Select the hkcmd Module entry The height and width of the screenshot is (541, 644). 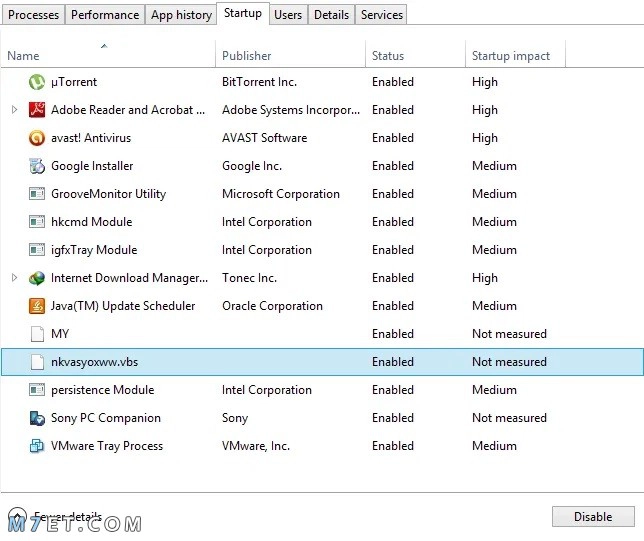92,222
